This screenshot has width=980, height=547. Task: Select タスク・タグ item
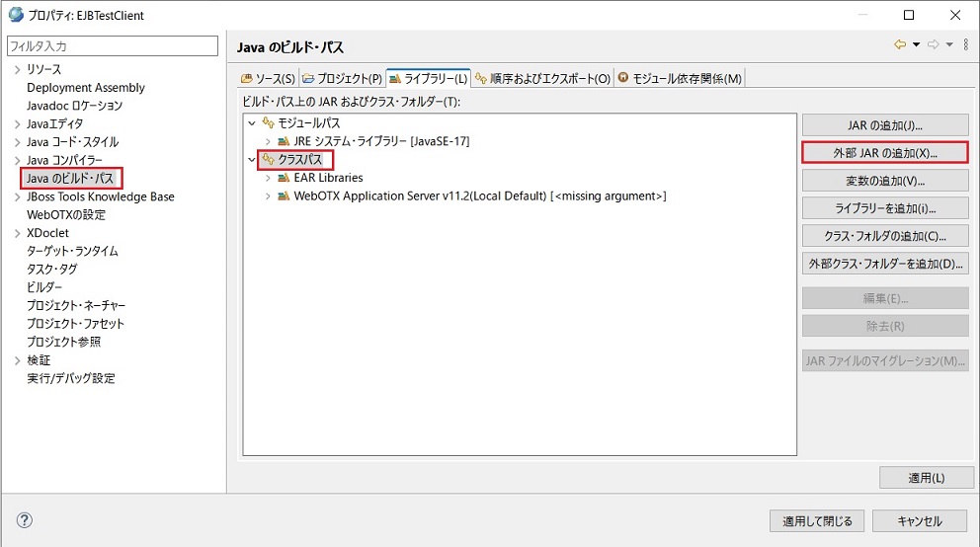coord(52,270)
